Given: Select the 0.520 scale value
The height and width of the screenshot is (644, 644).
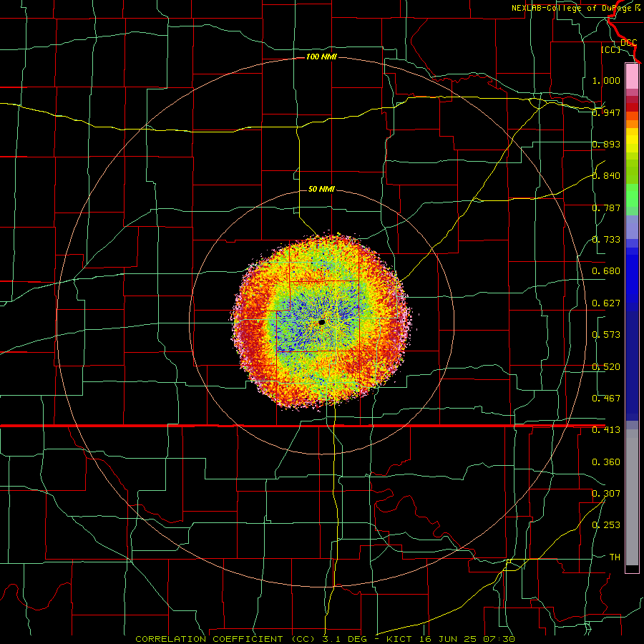Looking at the screenshot, I should [606, 367].
